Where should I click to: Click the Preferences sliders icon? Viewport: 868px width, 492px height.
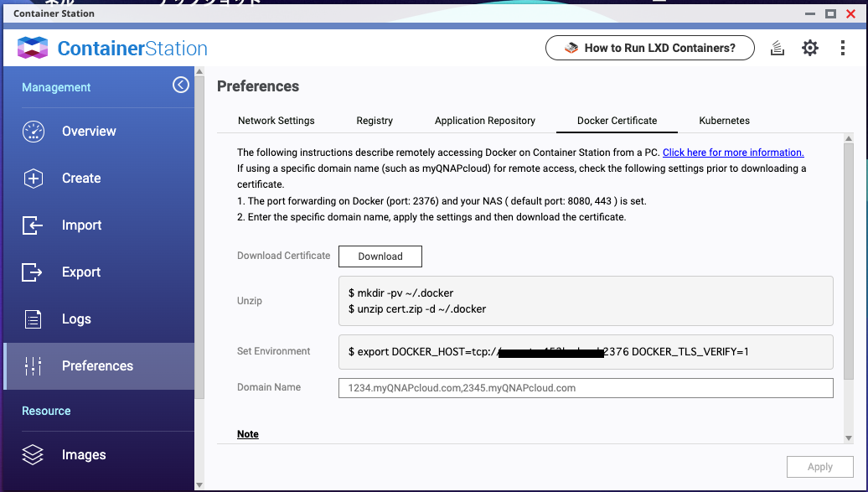(x=34, y=365)
